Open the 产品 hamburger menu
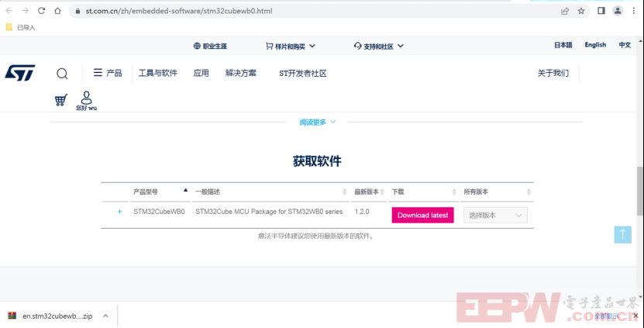This screenshot has width=644, height=328. coord(108,73)
